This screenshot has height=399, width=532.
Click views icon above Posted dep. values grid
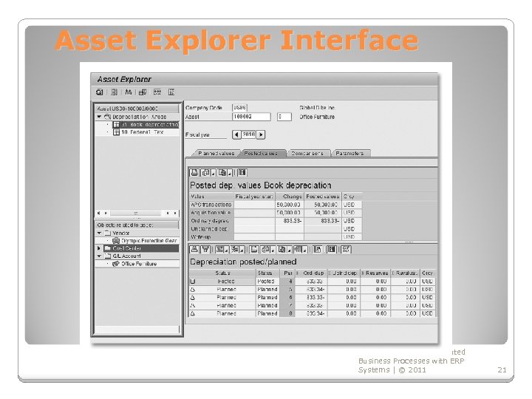click(205, 172)
